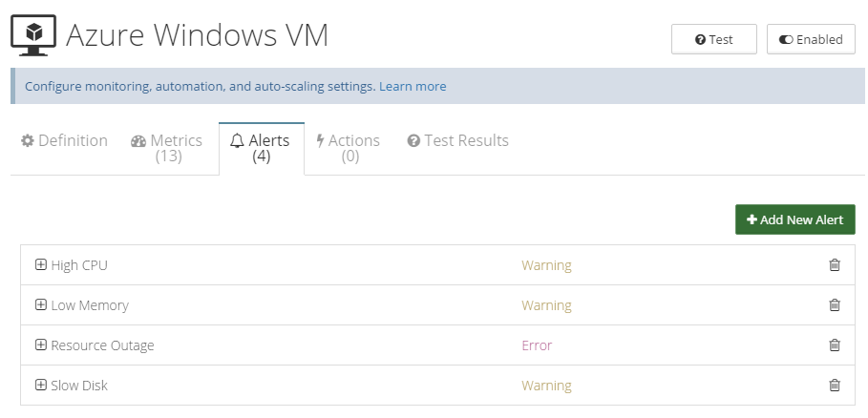Click the Error severity of Resource Outage
The height and width of the screenshot is (418, 868).
pyautogui.click(x=537, y=345)
